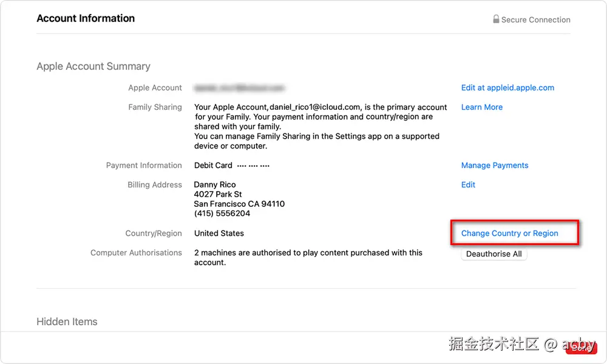Open Manage Payments

click(x=495, y=165)
